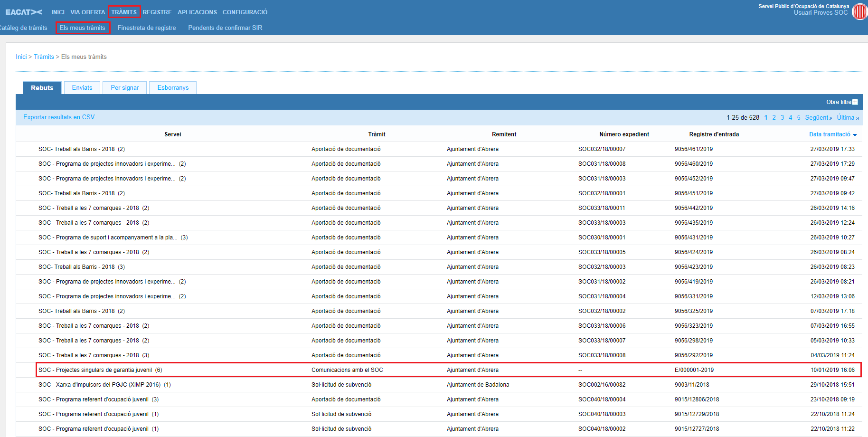Viewport: 868px width, 437px height.
Task: Show the Esborranys tab
Action: pos(173,87)
